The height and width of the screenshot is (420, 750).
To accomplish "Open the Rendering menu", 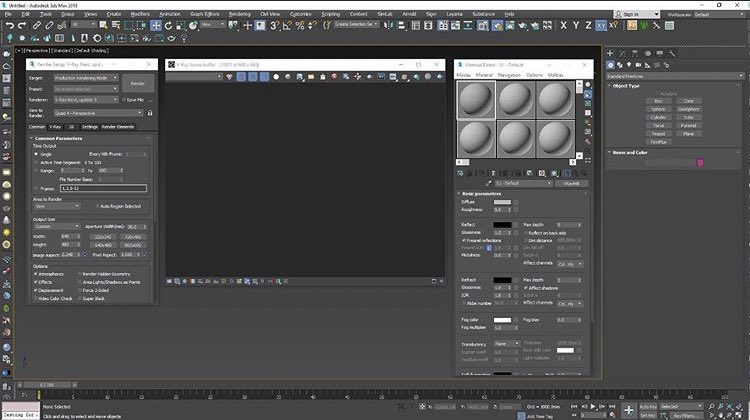I will pyautogui.click(x=239, y=14).
